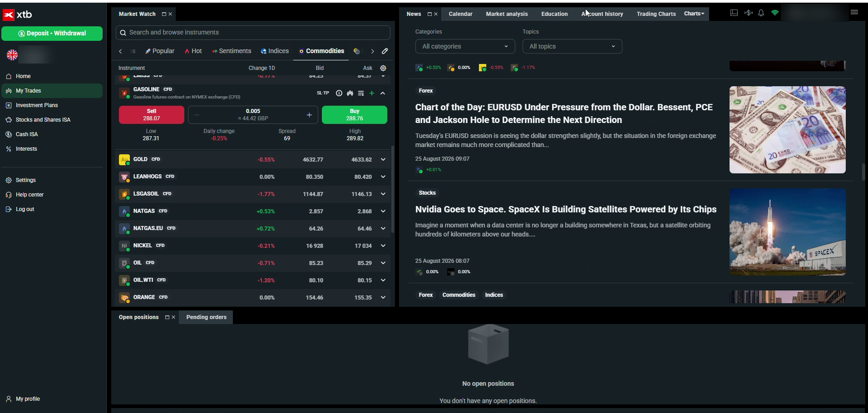Open the Market analysis tab
Viewport: 868px width, 413px height.
coord(507,14)
